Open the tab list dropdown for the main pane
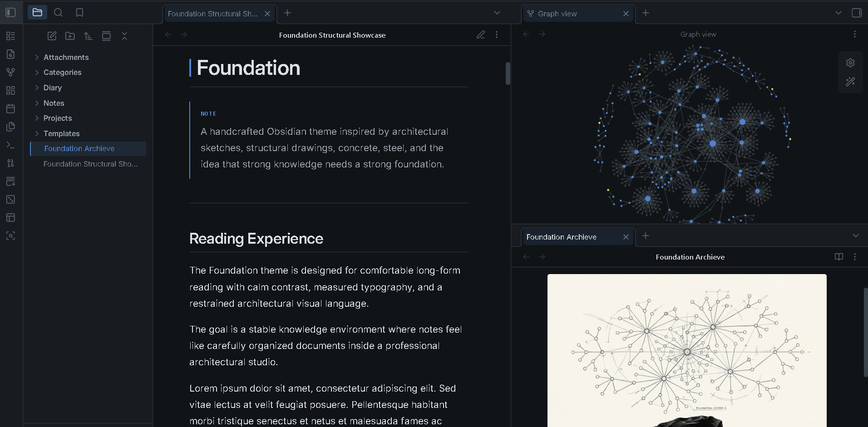This screenshot has height=427, width=868. 497,13
